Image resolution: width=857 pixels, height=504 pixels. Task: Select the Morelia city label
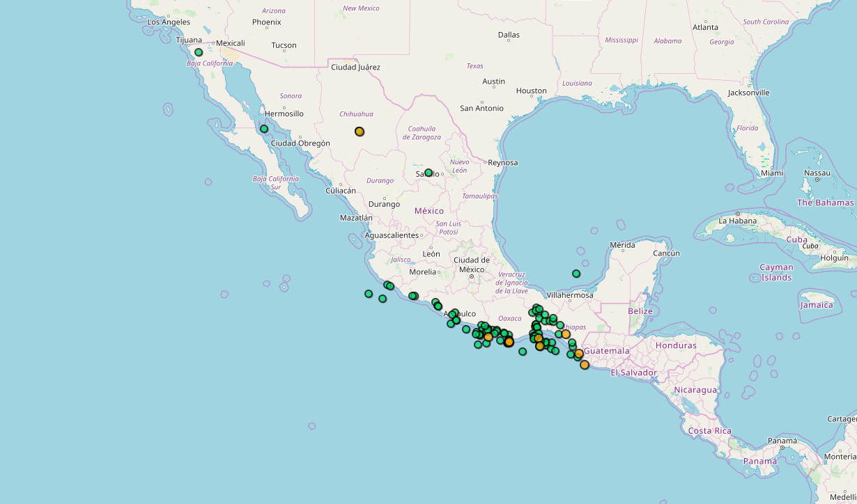click(423, 272)
